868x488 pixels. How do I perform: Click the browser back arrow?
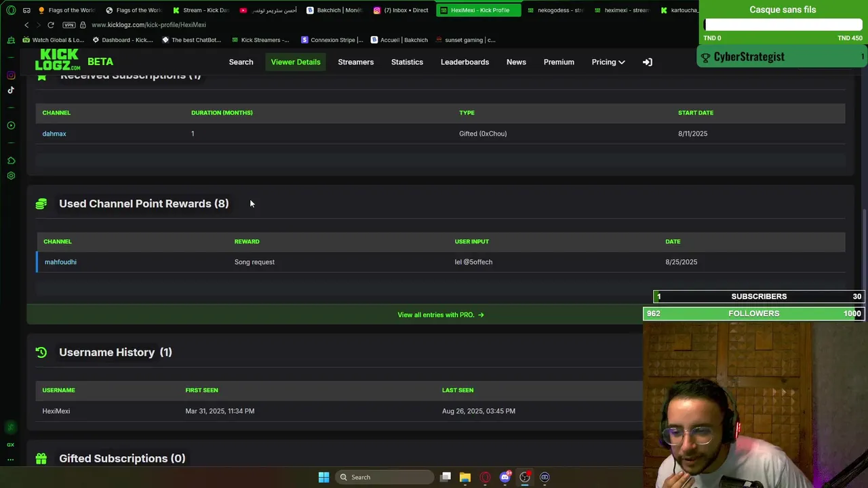(x=26, y=25)
